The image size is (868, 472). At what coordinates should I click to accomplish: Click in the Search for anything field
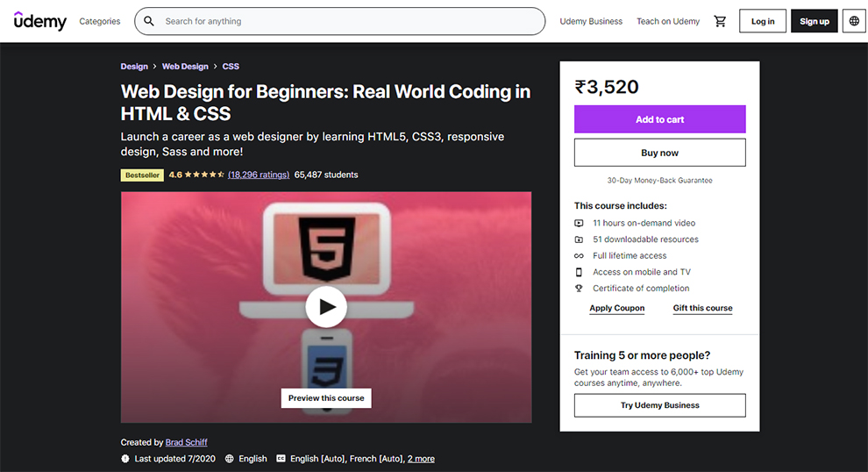(x=340, y=21)
